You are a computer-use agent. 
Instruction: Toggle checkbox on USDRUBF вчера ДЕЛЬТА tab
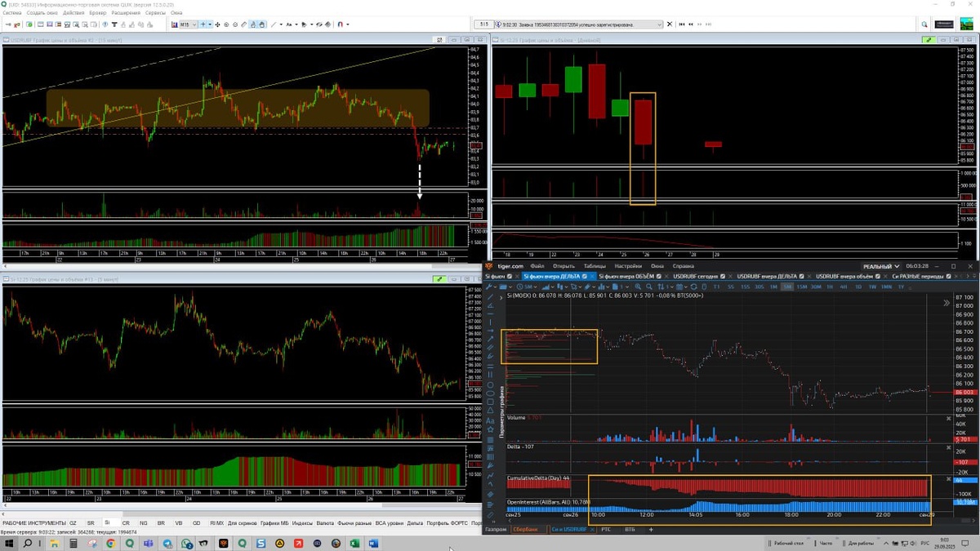[802, 276]
